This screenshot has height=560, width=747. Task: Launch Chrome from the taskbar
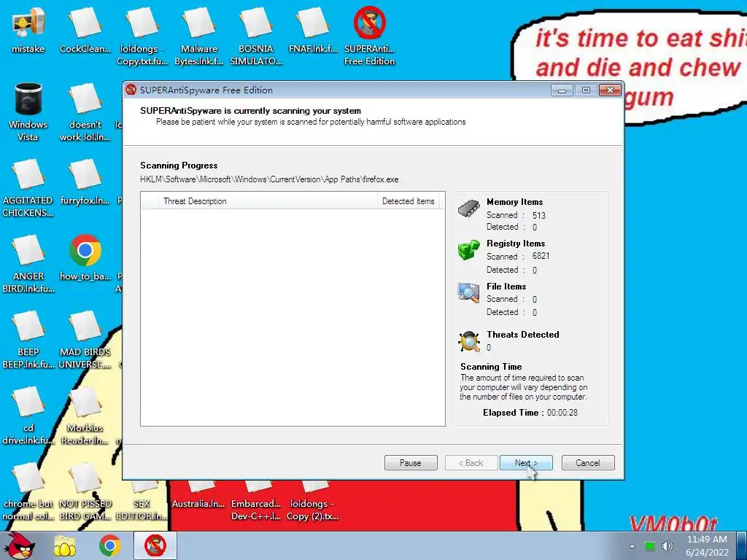109,545
